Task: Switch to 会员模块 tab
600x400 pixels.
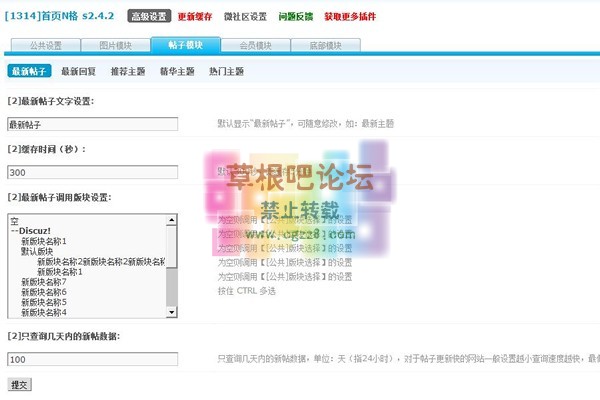Action: pos(256,46)
